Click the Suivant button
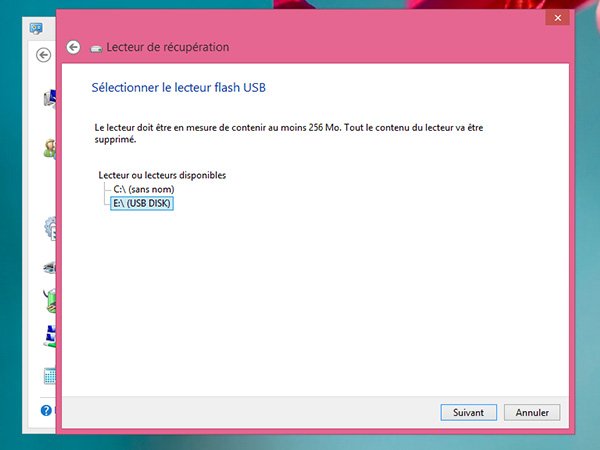This screenshot has height=450, width=600. pos(468,412)
